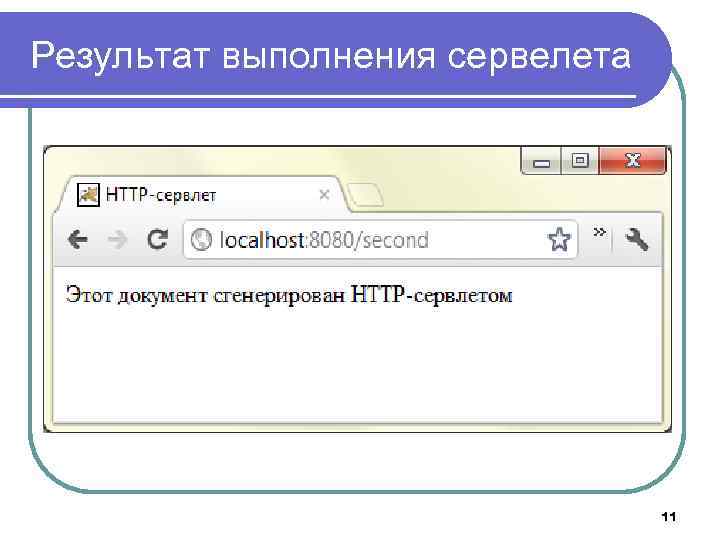This screenshot has width=720, height=540.
Task: Click the slide title 'Результат выполнения сервелета'
Action: [331, 57]
